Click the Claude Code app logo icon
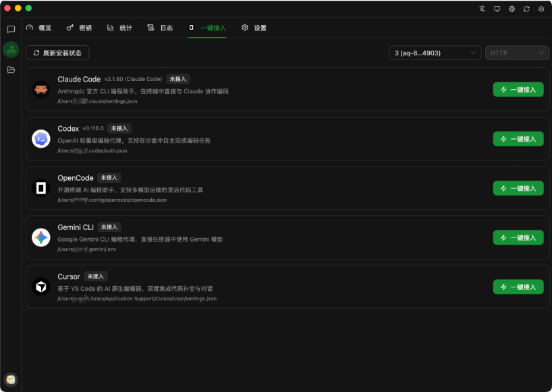The width and height of the screenshot is (552, 392). tap(40, 88)
